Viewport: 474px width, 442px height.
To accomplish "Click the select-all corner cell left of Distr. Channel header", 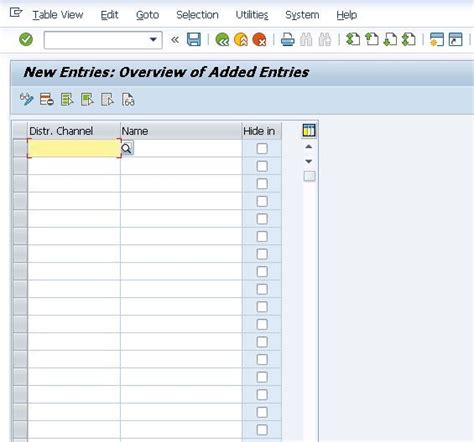I will (20, 131).
